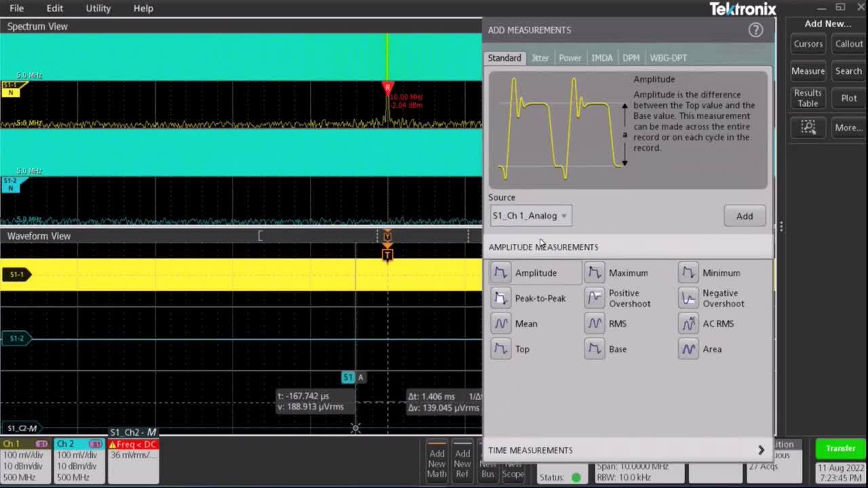
Task: Open the Cursors tool
Action: click(x=808, y=44)
